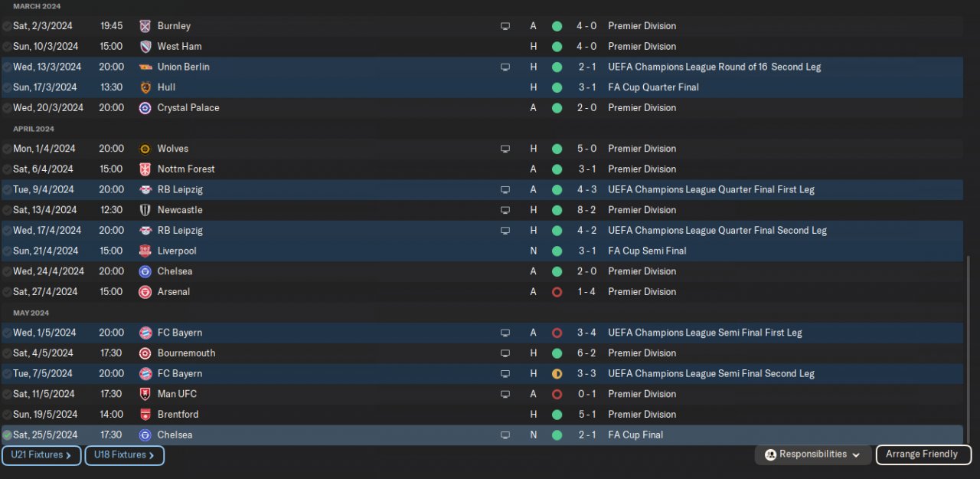The image size is (980, 479).
Task: Click the Arrange Friendly button
Action: 923,454
